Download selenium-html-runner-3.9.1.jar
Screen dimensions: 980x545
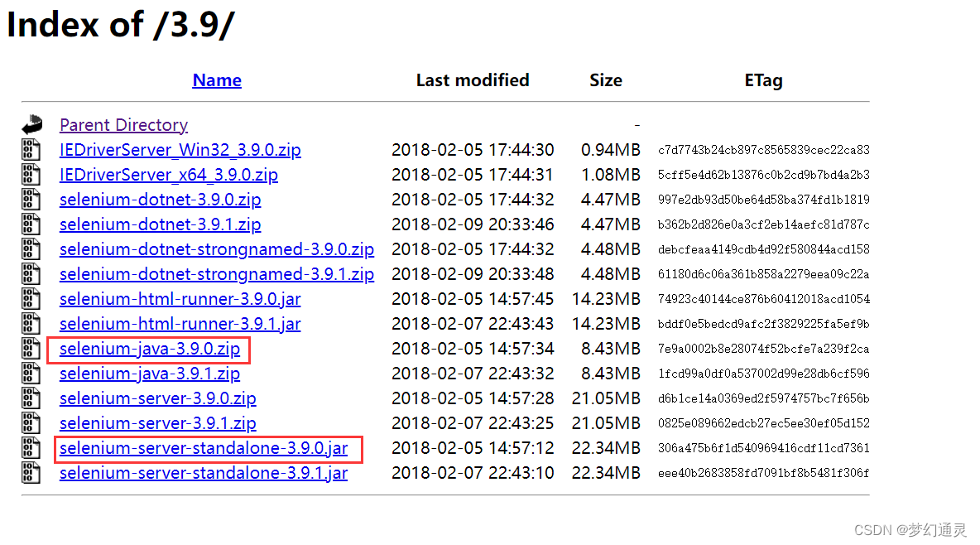click(180, 324)
